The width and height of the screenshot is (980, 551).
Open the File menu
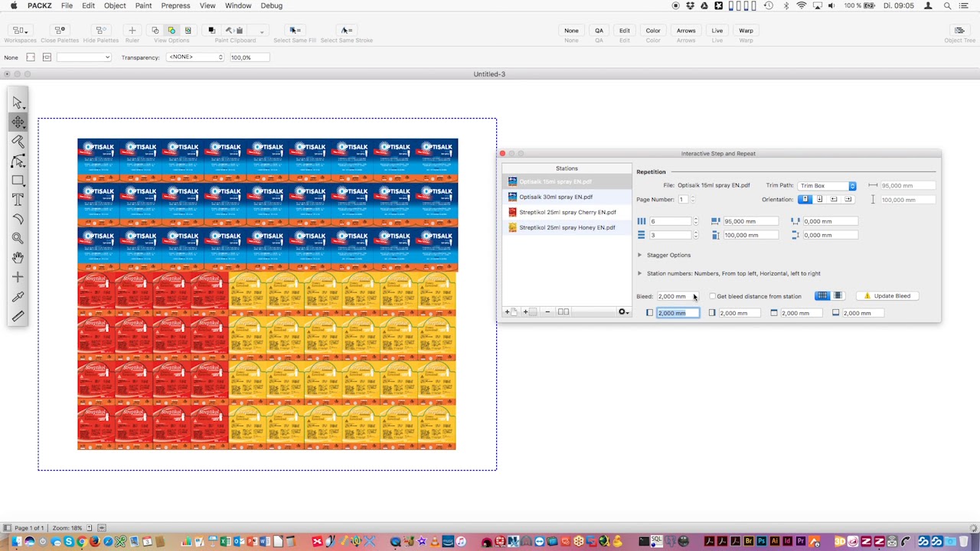coord(67,5)
